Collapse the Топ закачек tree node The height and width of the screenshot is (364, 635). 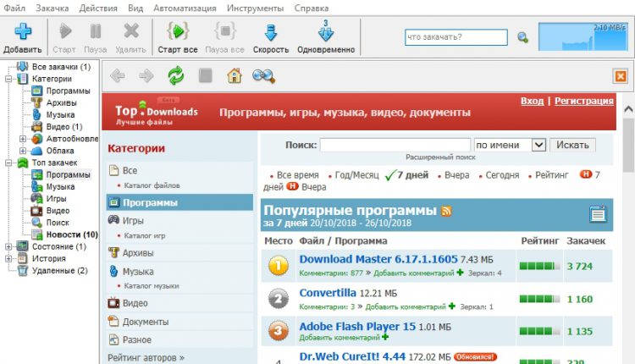pyautogui.click(x=8, y=163)
